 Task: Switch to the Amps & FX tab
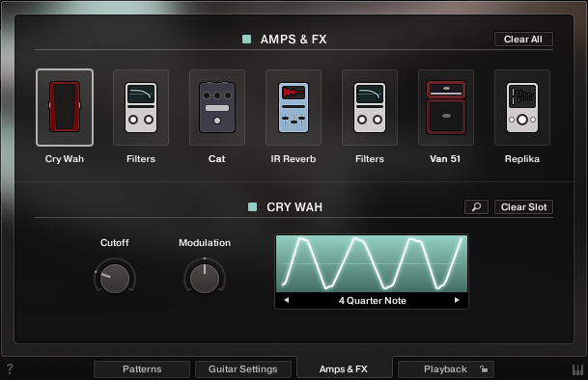click(344, 369)
